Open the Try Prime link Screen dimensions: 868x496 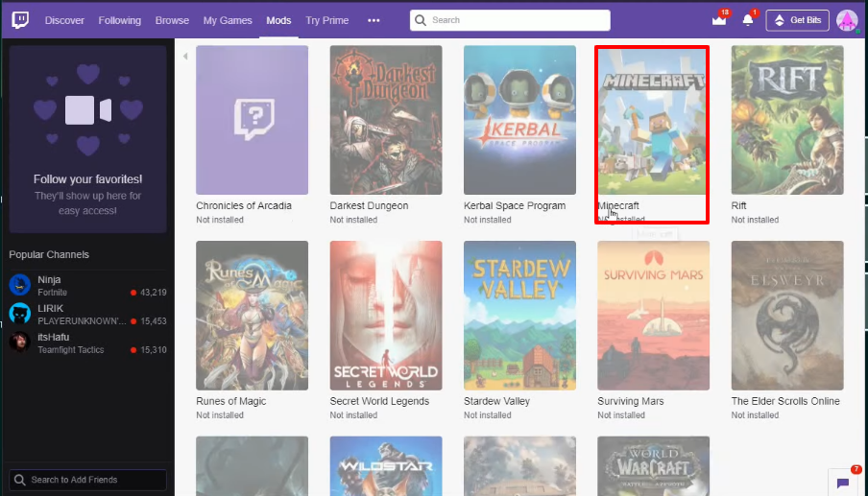[x=327, y=20]
